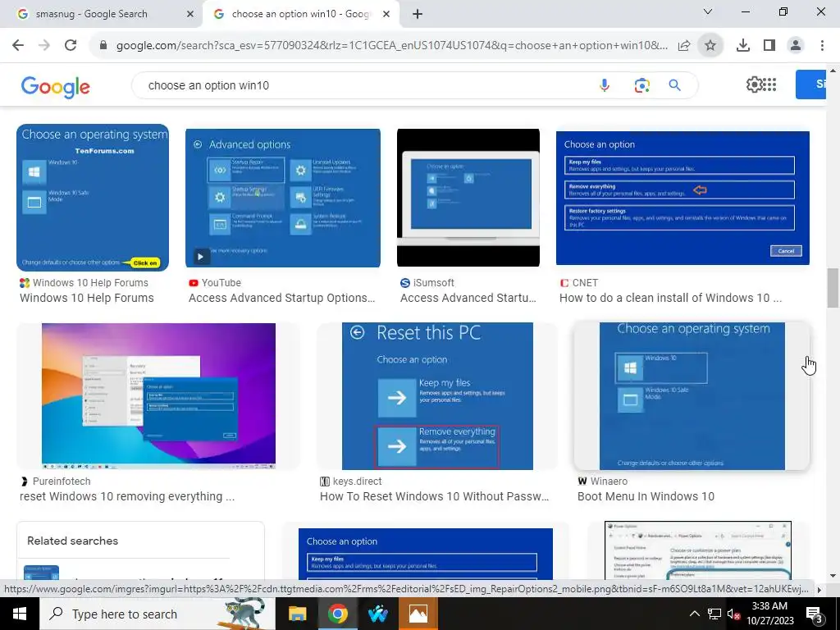Screen dimensions: 840x630
Task: Open reset Windows 10 removing everything link
Action: pos(127,496)
